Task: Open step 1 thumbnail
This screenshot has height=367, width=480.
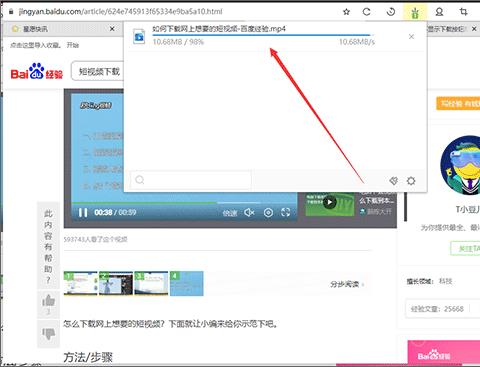Action: (80, 283)
